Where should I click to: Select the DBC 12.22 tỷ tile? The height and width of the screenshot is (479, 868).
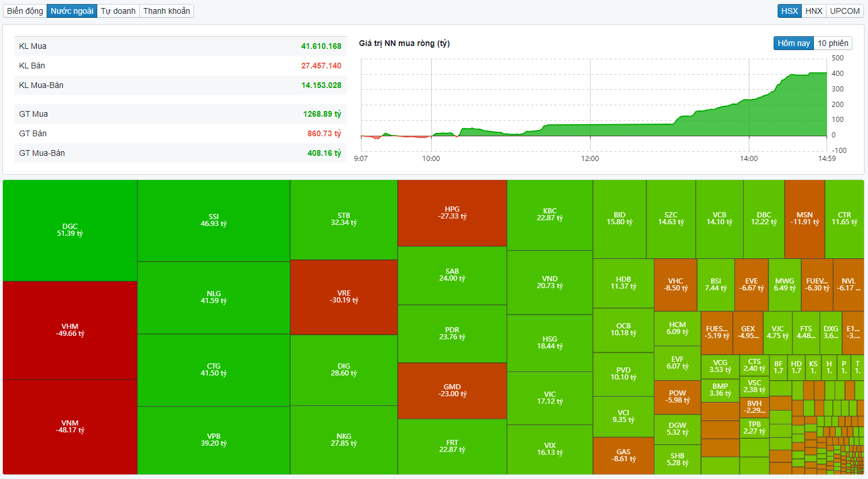(764, 219)
